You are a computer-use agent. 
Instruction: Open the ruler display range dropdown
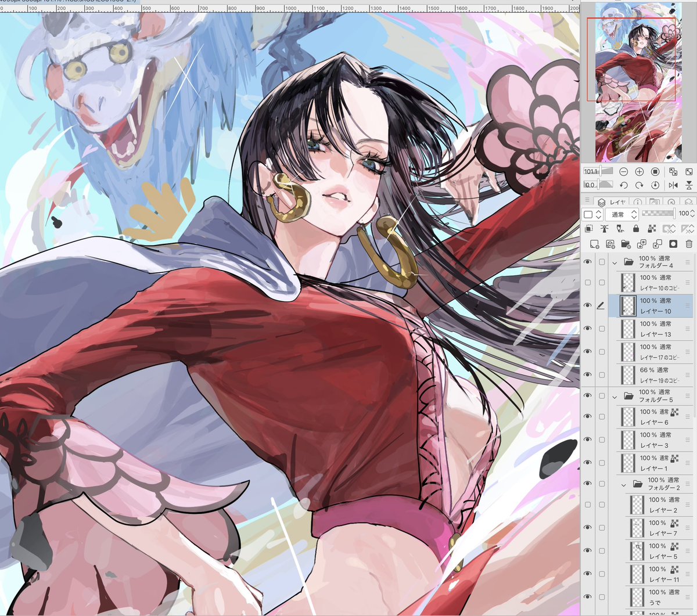(x=687, y=229)
